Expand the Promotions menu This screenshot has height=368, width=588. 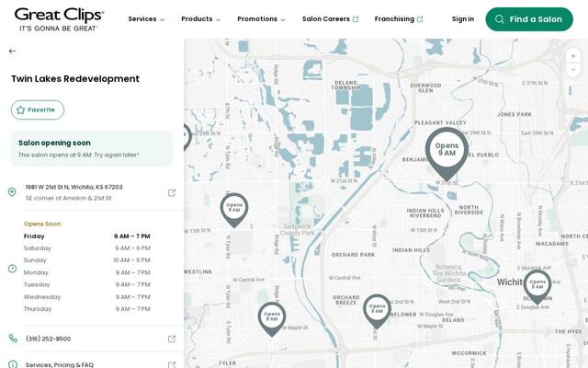point(261,18)
